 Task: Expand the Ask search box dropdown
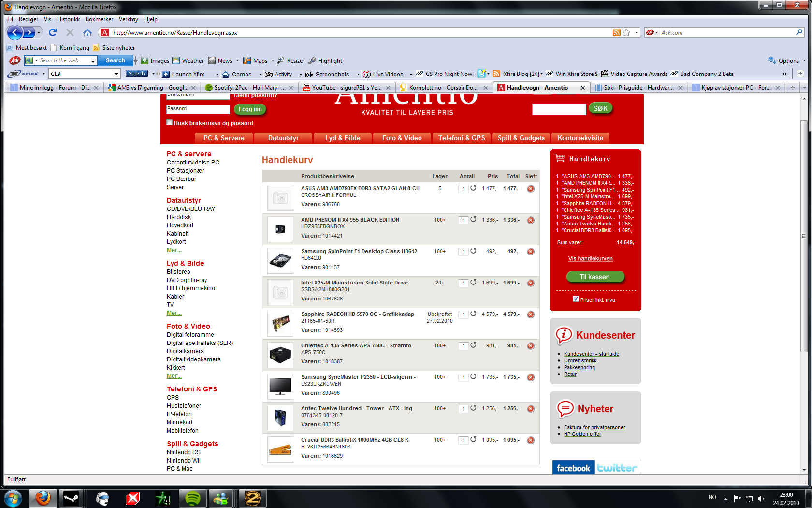tap(93, 61)
